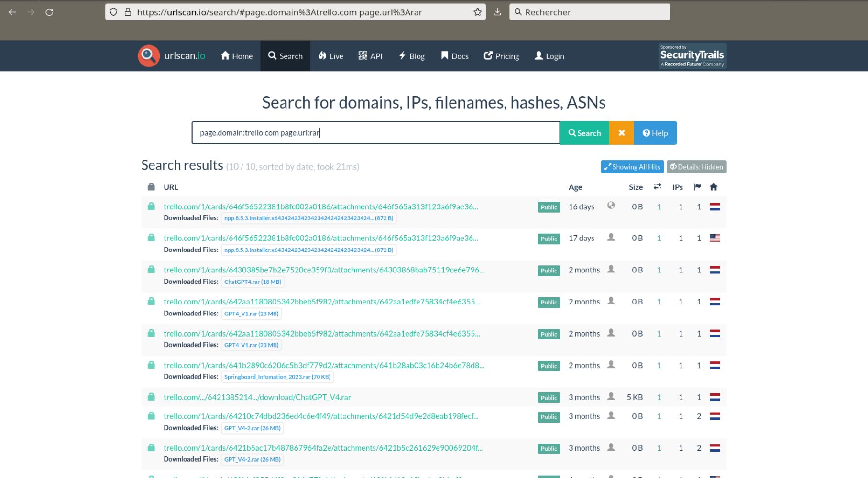Open the ChatGPT_V4.rar download URL result
The width and height of the screenshot is (868, 478).
pyautogui.click(x=257, y=397)
